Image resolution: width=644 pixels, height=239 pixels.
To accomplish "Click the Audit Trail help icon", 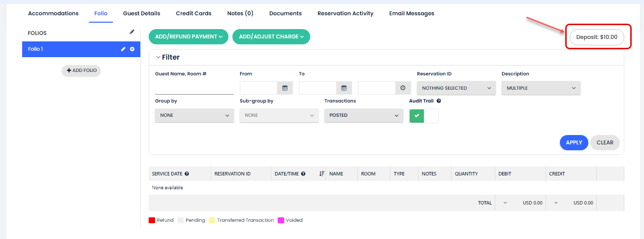I will coord(439,101).
